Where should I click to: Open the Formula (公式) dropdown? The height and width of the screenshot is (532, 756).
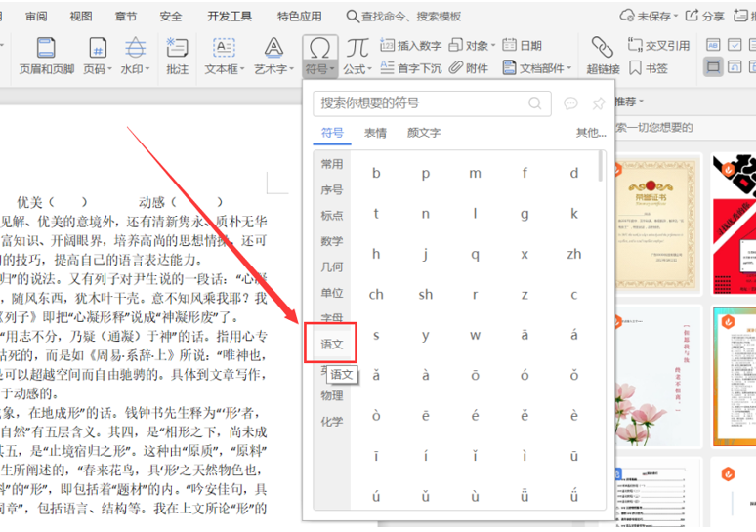tap(357, 56)
